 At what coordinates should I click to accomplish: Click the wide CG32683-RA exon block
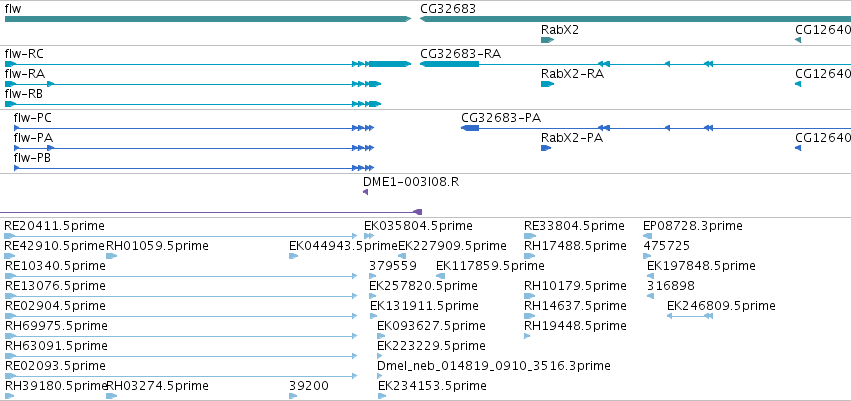(449, 64)
